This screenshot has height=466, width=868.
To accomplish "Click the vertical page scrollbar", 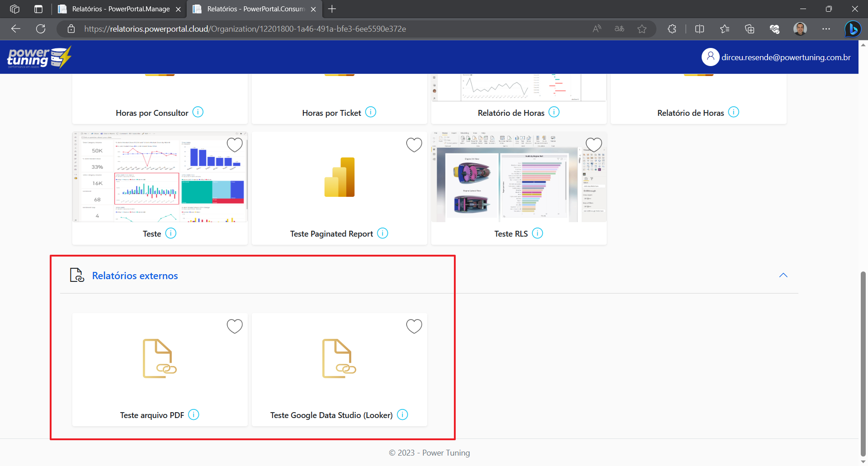I will point(863,362).
